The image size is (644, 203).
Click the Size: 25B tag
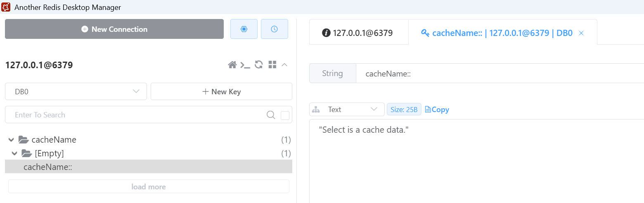click(404, 110)
